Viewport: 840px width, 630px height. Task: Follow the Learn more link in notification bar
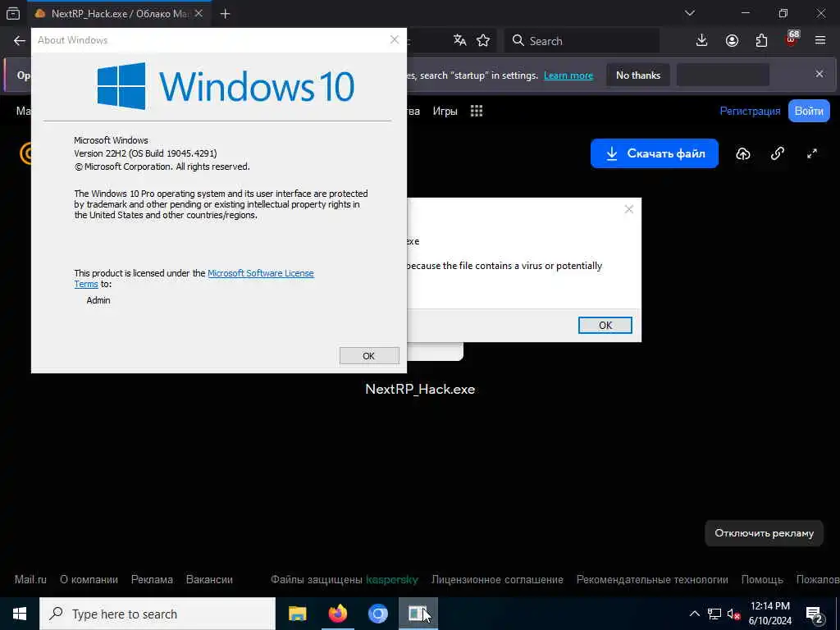[x=568, y=75]
